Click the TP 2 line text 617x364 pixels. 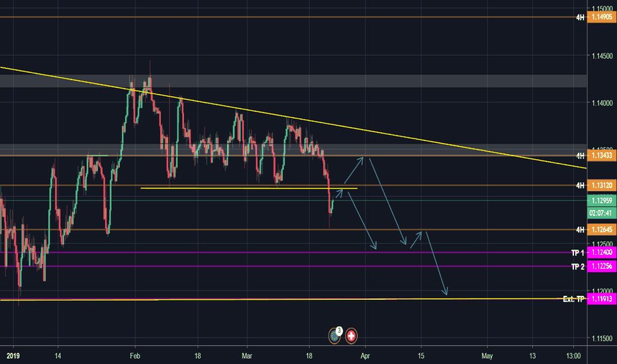tap(577, 267)
